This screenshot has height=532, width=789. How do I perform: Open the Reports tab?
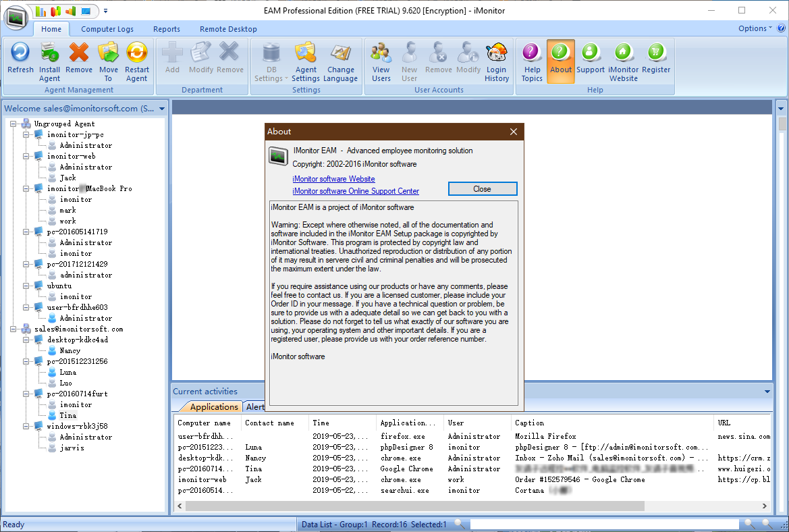point(167,29)
